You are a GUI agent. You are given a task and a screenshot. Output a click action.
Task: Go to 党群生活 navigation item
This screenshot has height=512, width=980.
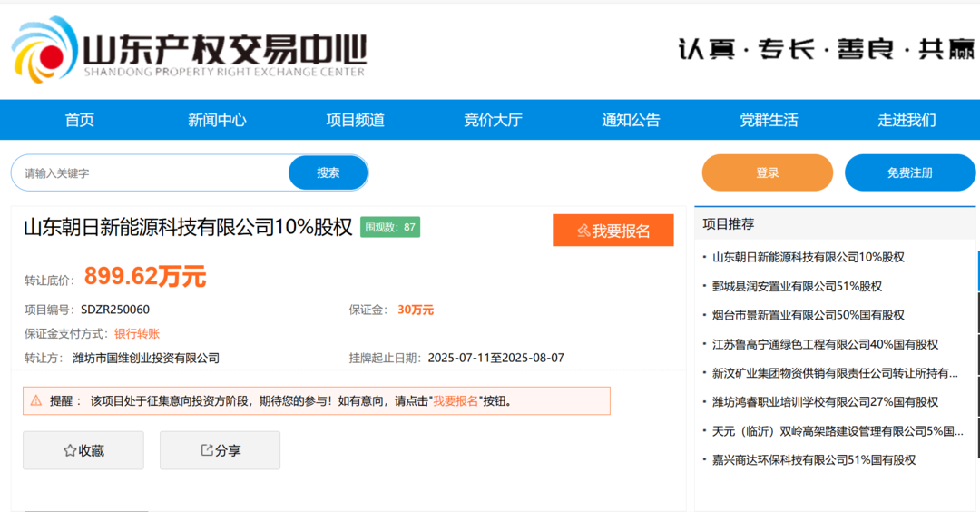click(769, 120)
